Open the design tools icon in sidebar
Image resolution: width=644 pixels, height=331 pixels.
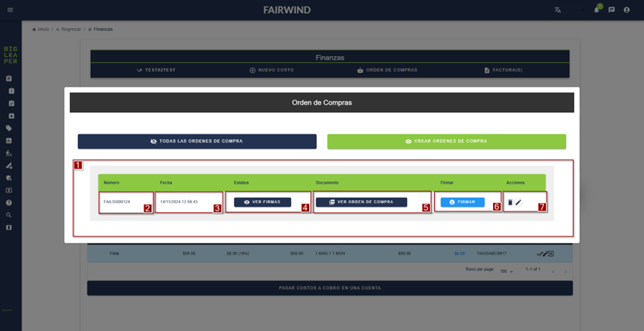[x=8, y=166]
